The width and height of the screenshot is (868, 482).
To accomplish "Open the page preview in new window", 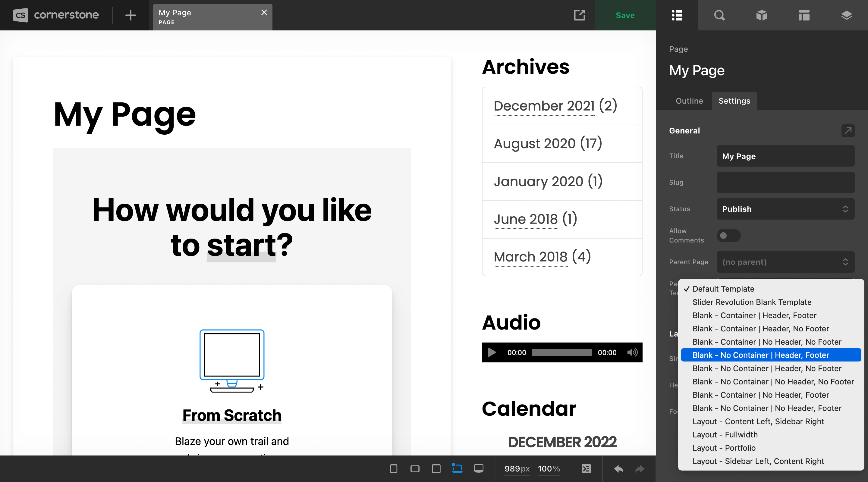I will coord(579,15).
